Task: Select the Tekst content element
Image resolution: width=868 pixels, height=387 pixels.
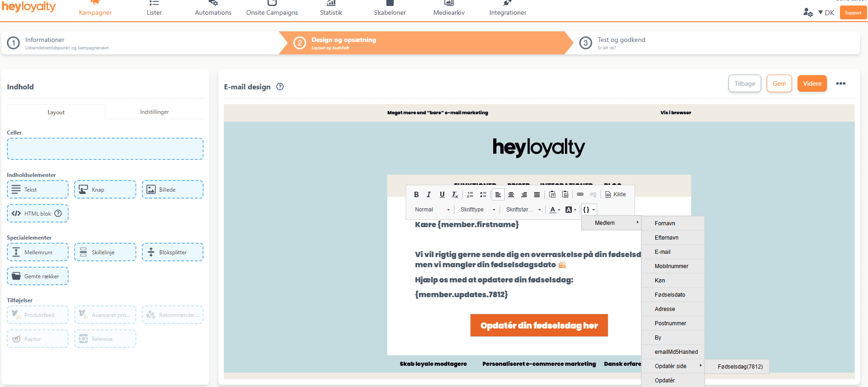Action: tap(38, 189)
